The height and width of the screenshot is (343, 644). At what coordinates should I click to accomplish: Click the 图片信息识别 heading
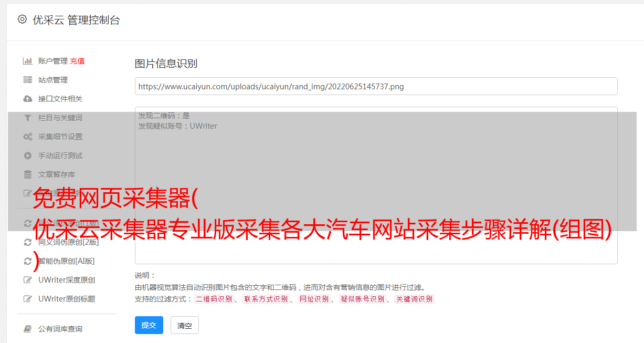click(166, 64)
